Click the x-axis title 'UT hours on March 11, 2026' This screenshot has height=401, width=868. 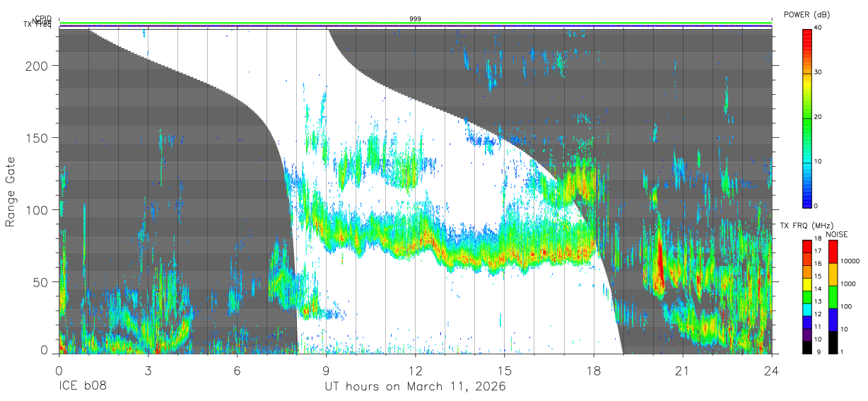click(416, 387)
